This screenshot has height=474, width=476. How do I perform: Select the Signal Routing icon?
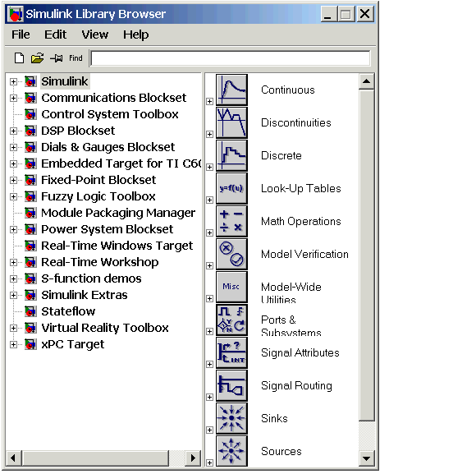231,385
